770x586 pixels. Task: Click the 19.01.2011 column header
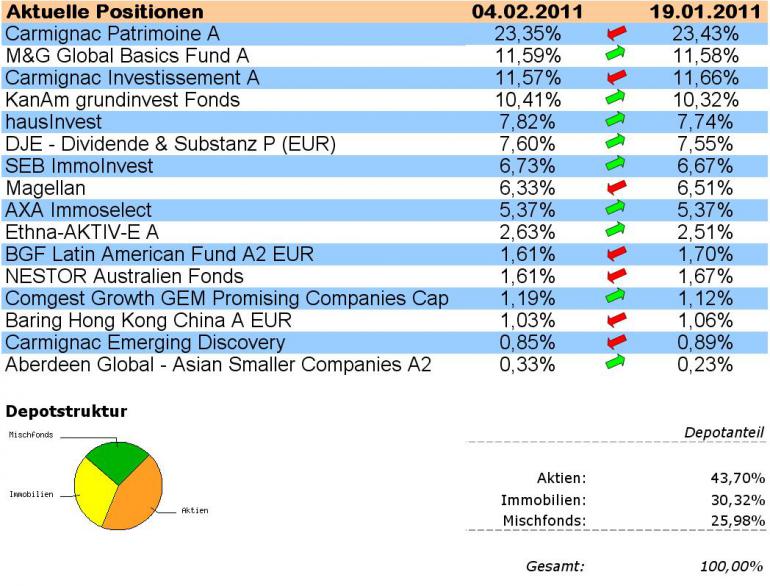(x=705, y=11)
